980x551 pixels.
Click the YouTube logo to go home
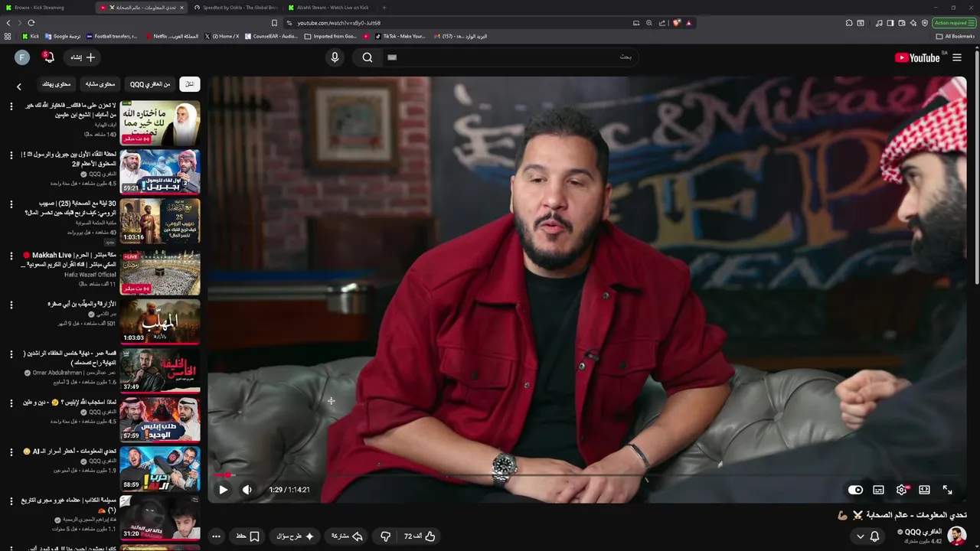pos(918,57)
